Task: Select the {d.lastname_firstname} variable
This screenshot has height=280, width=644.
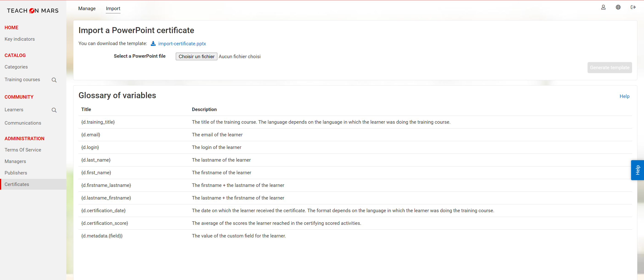Action: pos(106,198)
